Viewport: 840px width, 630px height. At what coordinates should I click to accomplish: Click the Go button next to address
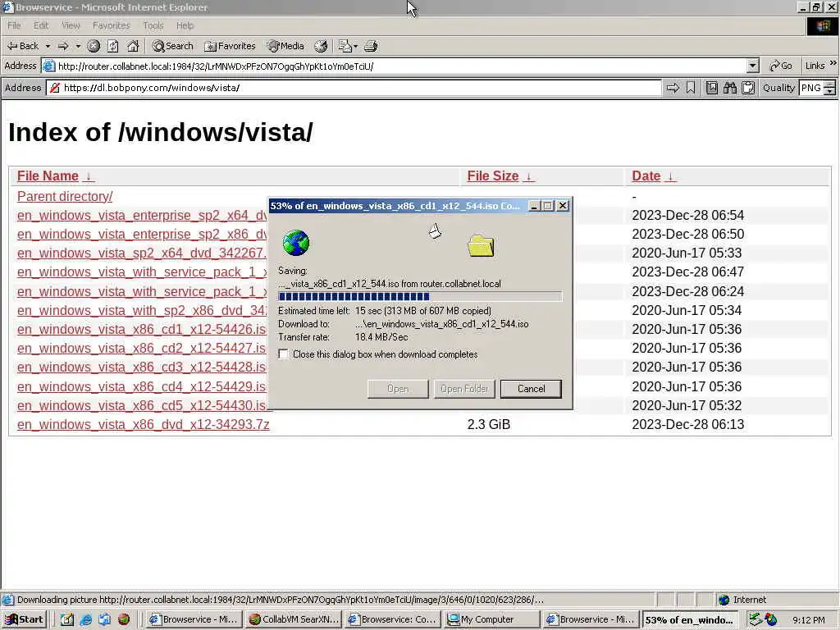coord(781,66)
